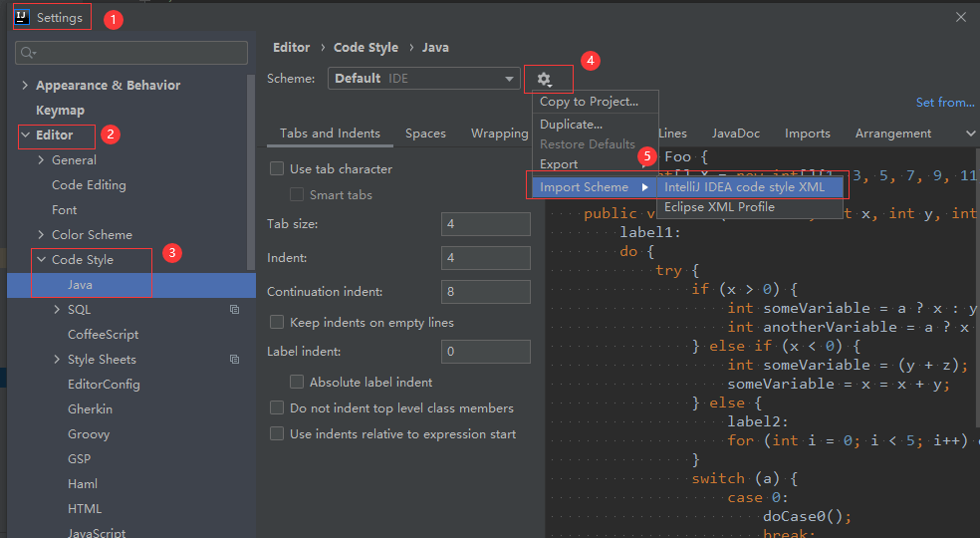980x538 pixels.
Task: Click the Continuation indent field
Action: click(x=486, y=292)
